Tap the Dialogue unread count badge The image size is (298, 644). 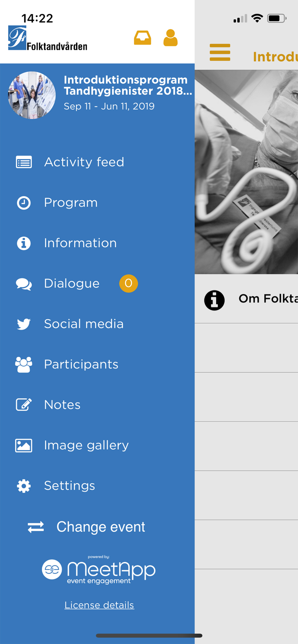[129, 283]
